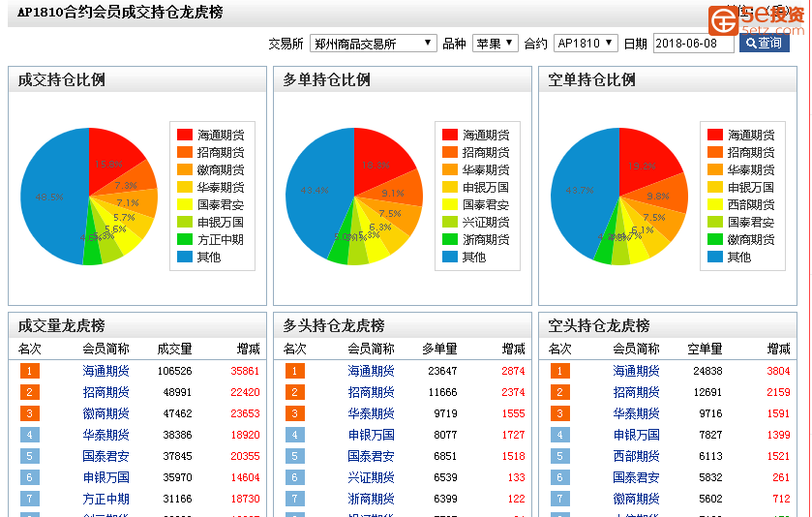Click the 多单量 column header

pyautogui.click(x=439, y=349)
